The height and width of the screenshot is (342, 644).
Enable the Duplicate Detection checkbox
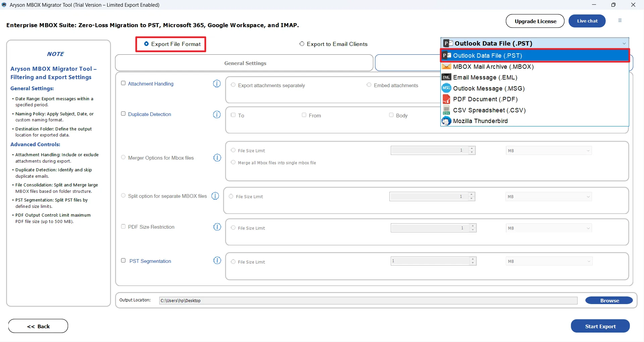(123, 114)
